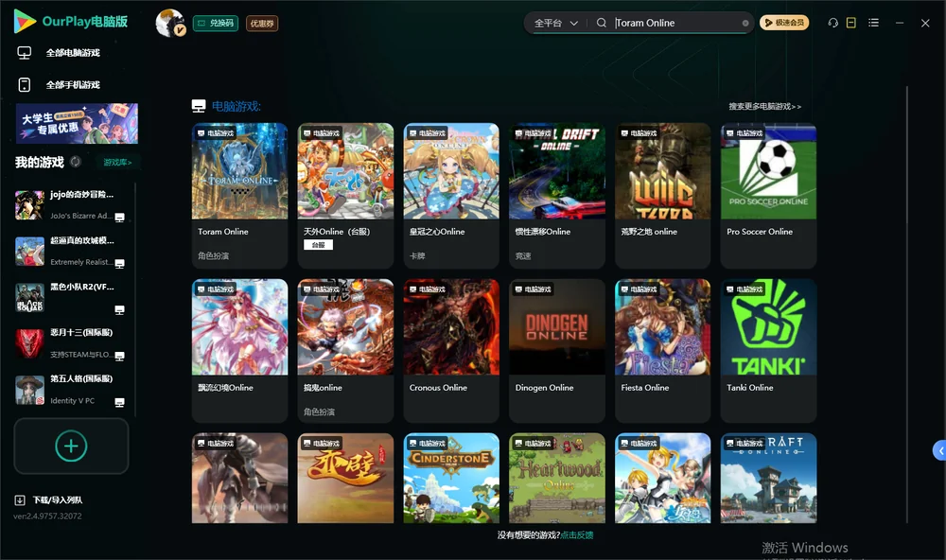Open the Toram Online game cover
Image resolution: width=946 pixels, height=560 pixels.
click(239, 171)
